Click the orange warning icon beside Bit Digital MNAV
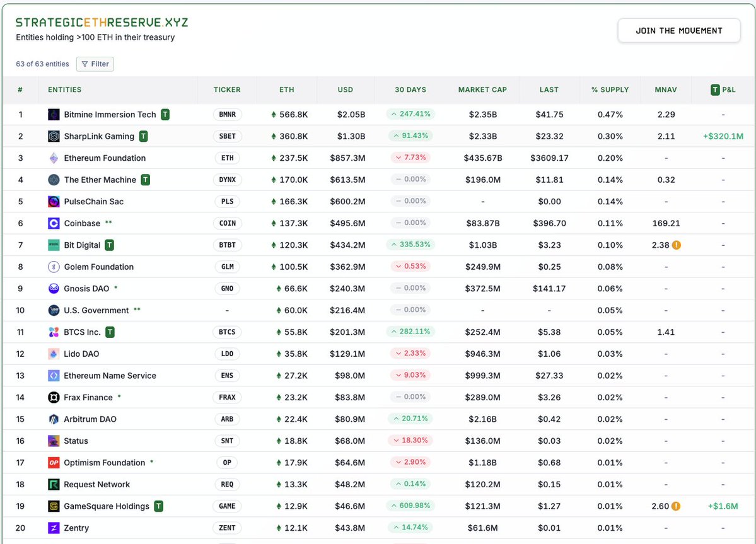 677,245
